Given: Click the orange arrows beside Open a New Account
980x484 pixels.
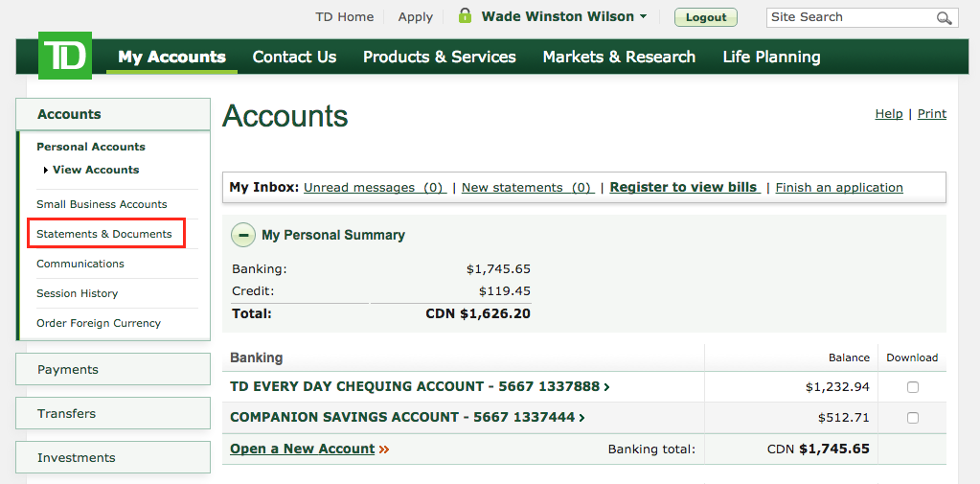Looking at the screenshot, I should (x=384, y=449).
